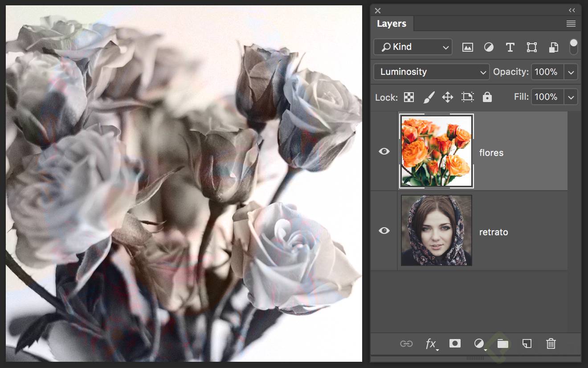
Task: Hide the retrato layer
Action: [384, 231]
